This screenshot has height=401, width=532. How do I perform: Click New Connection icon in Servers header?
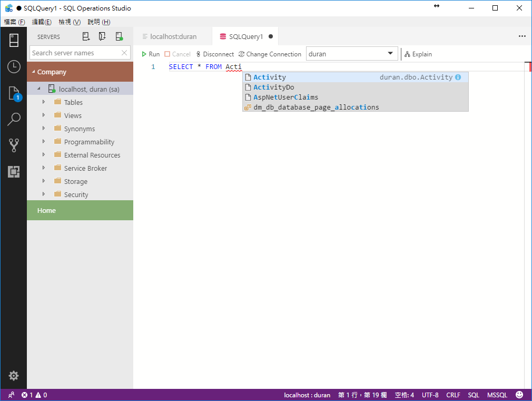click(x=86, y=36)
